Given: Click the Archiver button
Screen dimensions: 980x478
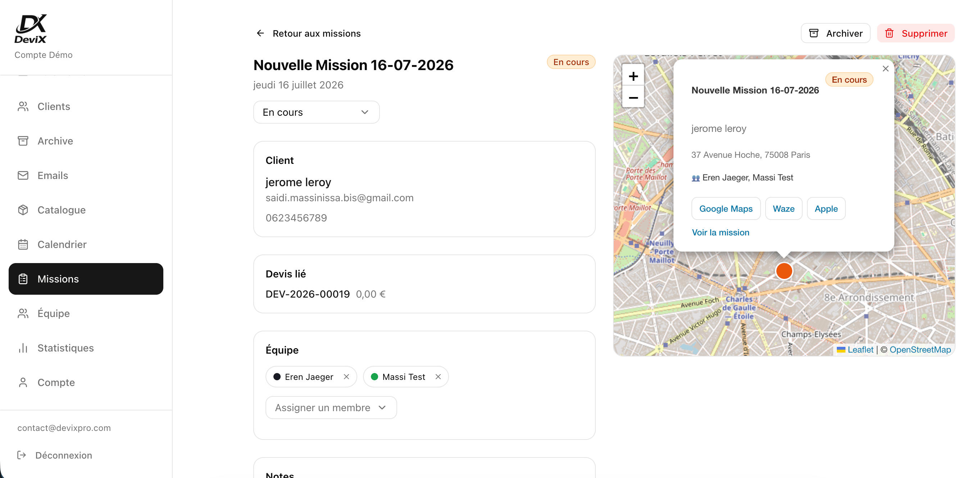Looking at the screenshot, I should click(835, 33).
